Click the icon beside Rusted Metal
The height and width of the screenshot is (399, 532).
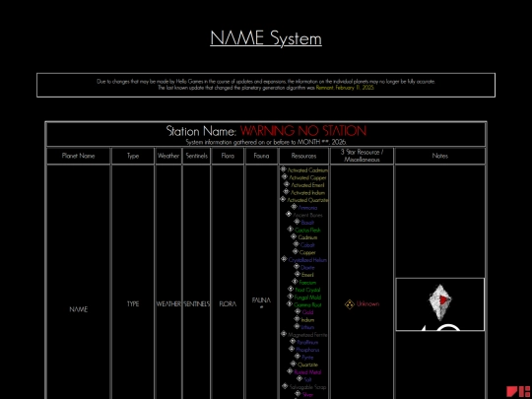[x=290, y=370]
